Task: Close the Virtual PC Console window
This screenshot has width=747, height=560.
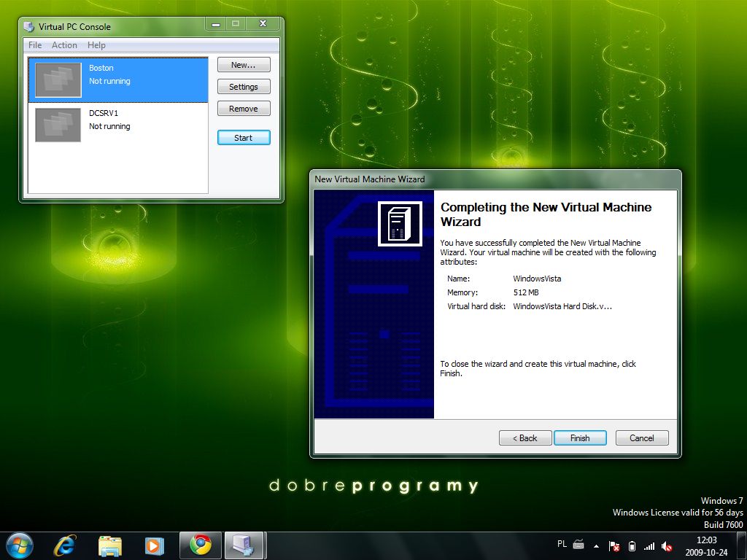Action: click(x=263, y=24)
